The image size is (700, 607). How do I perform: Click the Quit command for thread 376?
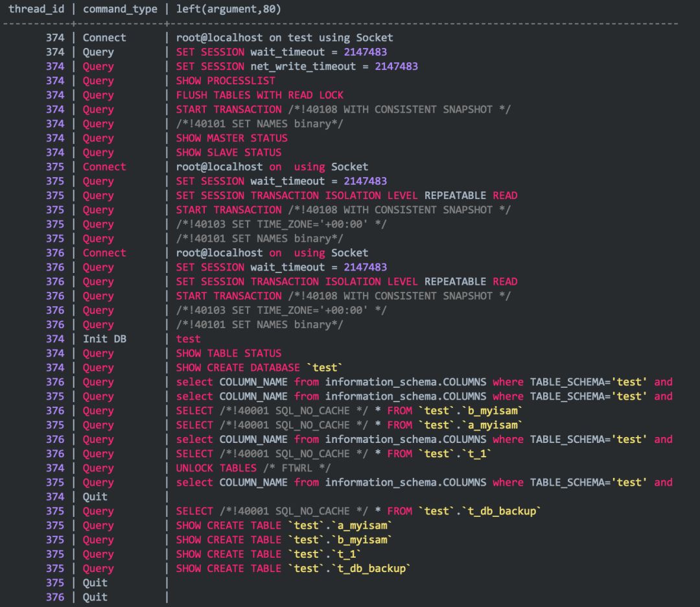pyautogui.click(x=95, y=597)
